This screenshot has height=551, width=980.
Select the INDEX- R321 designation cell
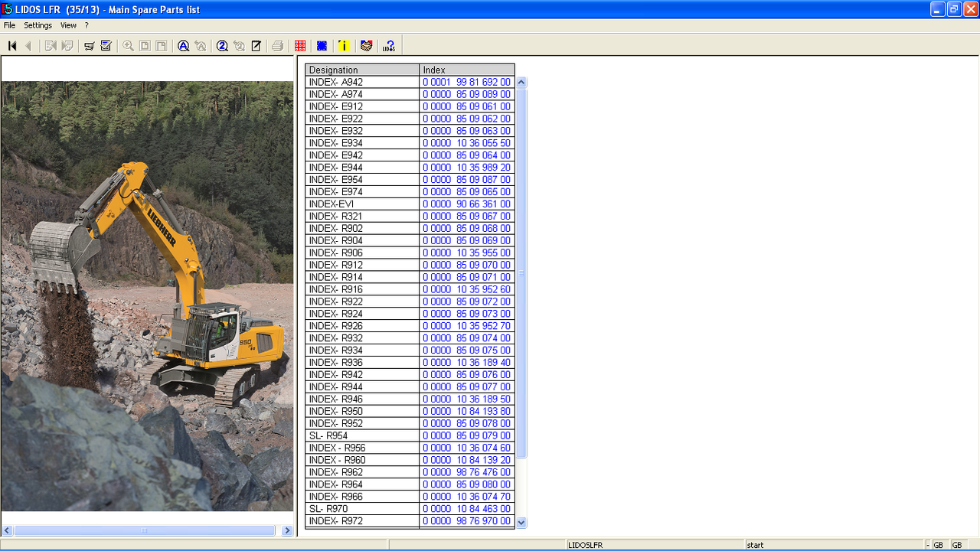[x=362, y=217]
